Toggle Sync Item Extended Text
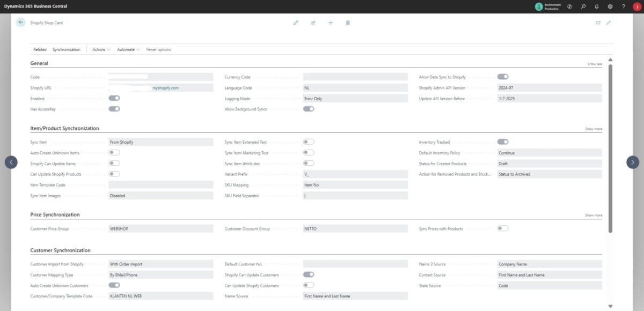Screen dimensions: 644x311 (309, 142)
